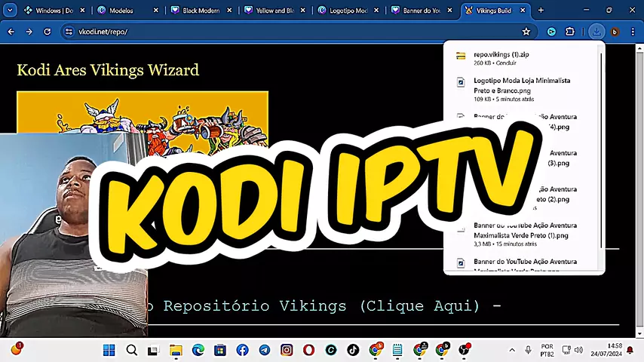Screen dimensions: 644x362
Task: Open the tab search dropdown arrow
Action: tap(8, 11)
